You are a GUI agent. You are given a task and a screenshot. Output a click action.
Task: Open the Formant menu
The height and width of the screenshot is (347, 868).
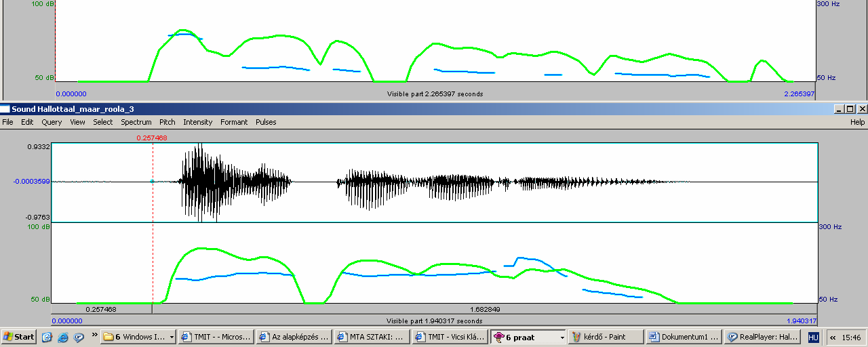click(234, 122)
